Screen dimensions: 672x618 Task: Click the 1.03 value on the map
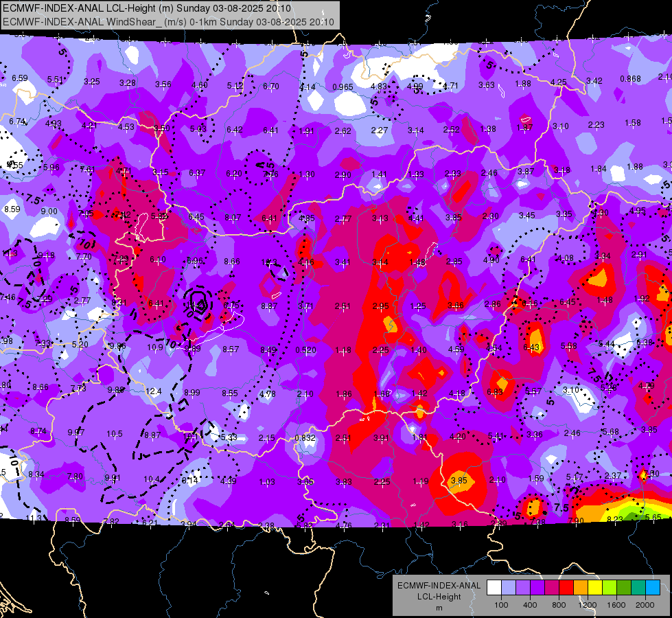(x=267, y=482)
